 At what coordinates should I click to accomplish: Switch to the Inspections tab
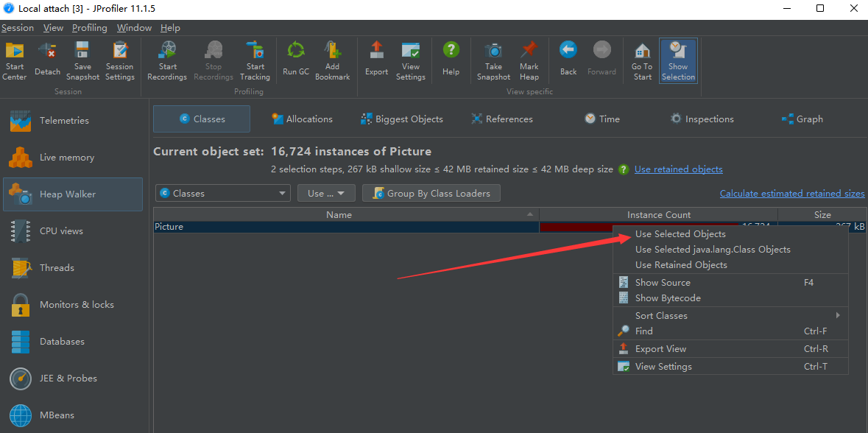(702, 119)
